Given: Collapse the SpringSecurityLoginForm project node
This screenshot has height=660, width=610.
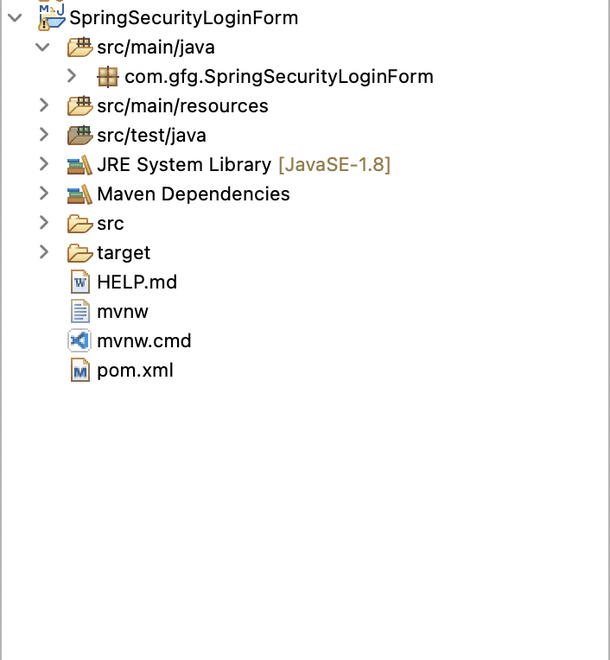Looking at the screenshot, I should pyautogui.click(x=15, y=17).
